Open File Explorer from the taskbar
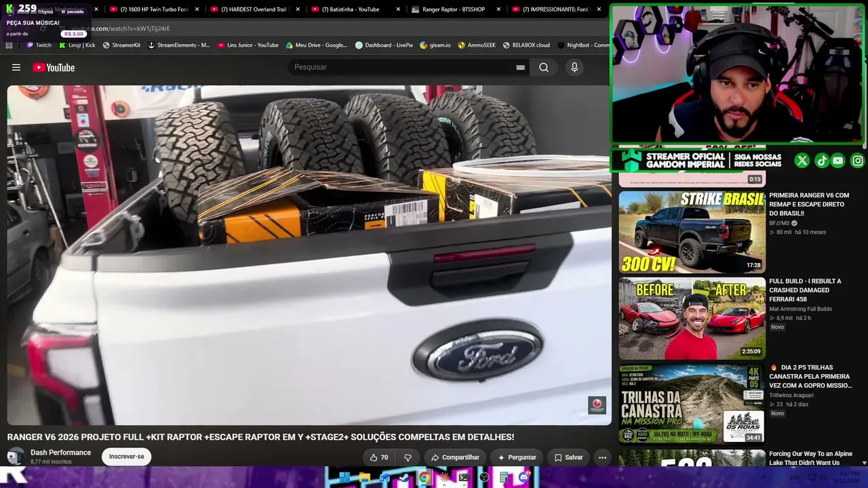 364,478
